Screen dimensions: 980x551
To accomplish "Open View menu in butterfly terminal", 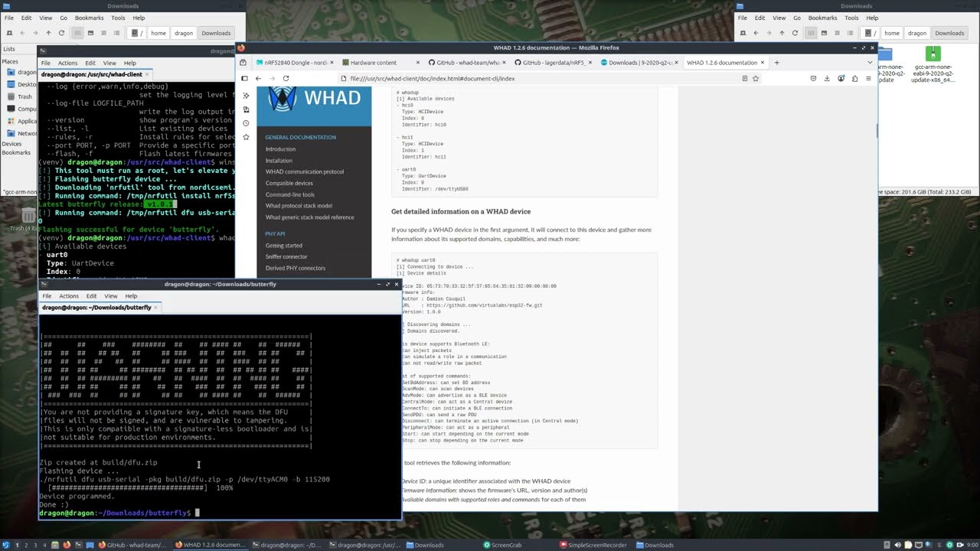I will (x=110, y=296).
